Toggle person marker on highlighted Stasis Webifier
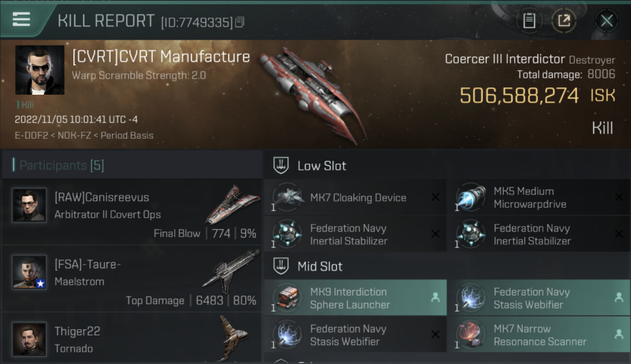This screenshot has height=364, width=631. click(619, 298)
